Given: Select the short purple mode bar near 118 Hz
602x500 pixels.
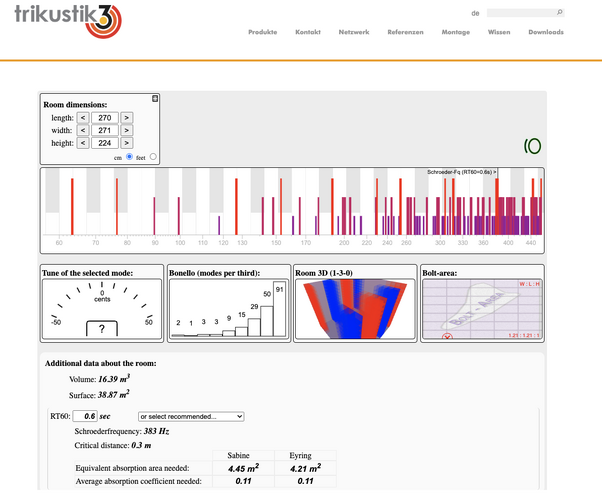Looking at the screenshot, I should tap(219, 225).
